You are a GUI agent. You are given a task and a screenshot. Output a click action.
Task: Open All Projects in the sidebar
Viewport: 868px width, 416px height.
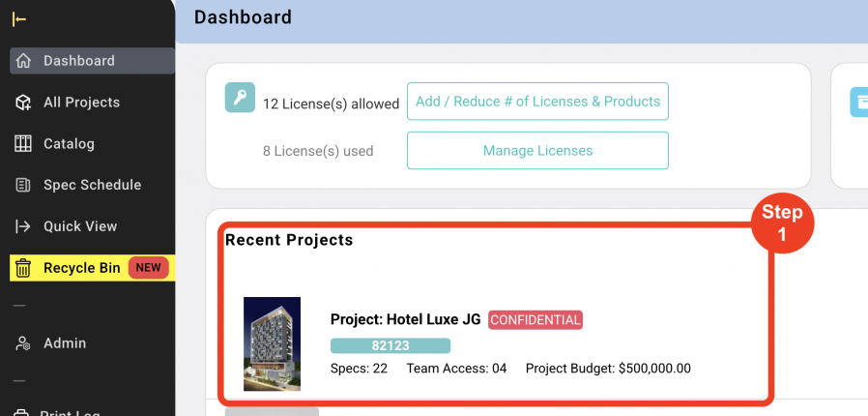pyautogui.click(x=81, y=103)
